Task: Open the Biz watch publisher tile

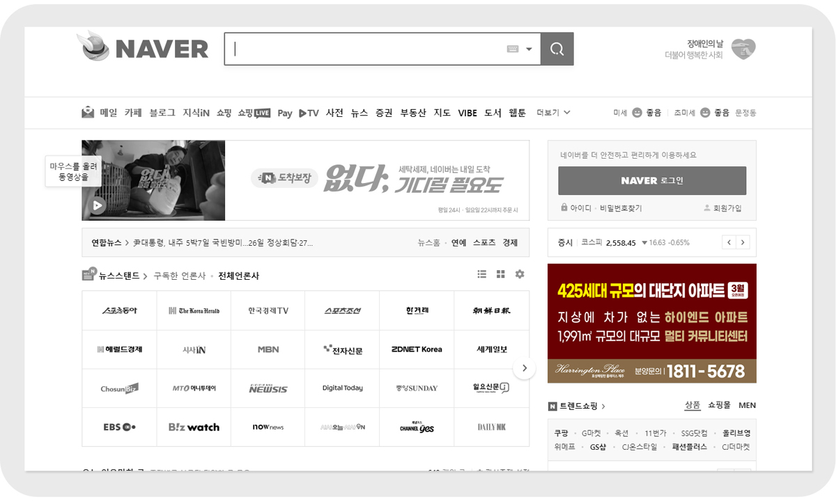Action: click(x=194, y=427)
